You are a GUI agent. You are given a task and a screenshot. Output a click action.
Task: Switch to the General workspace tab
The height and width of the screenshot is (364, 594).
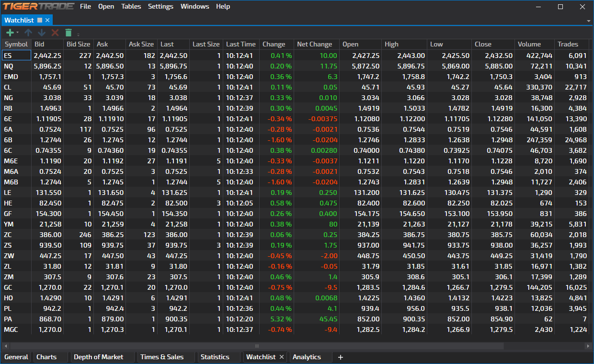tap(16, 357)
